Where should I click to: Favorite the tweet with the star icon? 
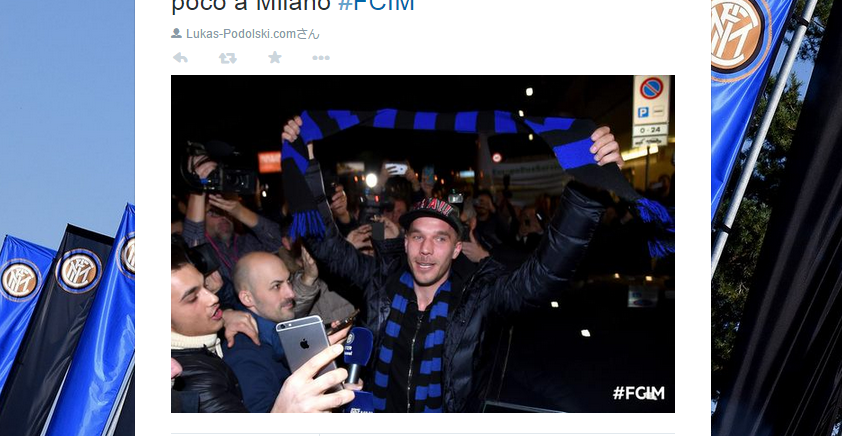click(275, 57)
